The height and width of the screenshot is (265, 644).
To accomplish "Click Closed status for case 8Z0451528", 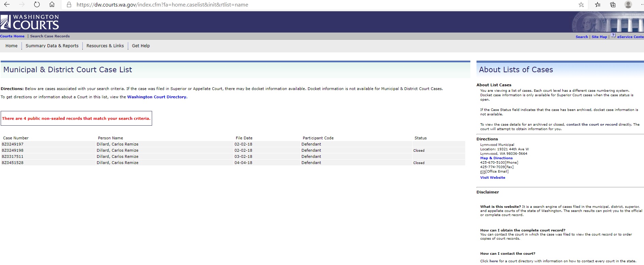I will point(419,163).
